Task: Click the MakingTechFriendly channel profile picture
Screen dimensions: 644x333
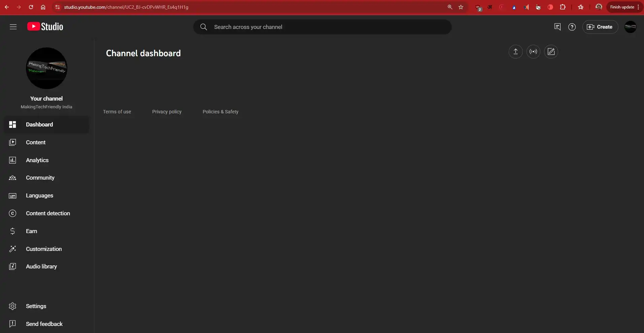Action: pyautogui.click(x=46, y=68)
